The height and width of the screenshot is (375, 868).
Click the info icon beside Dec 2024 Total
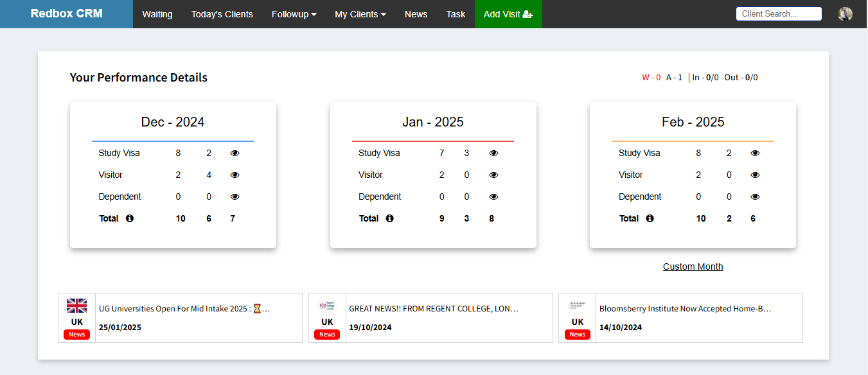[130, 219]
